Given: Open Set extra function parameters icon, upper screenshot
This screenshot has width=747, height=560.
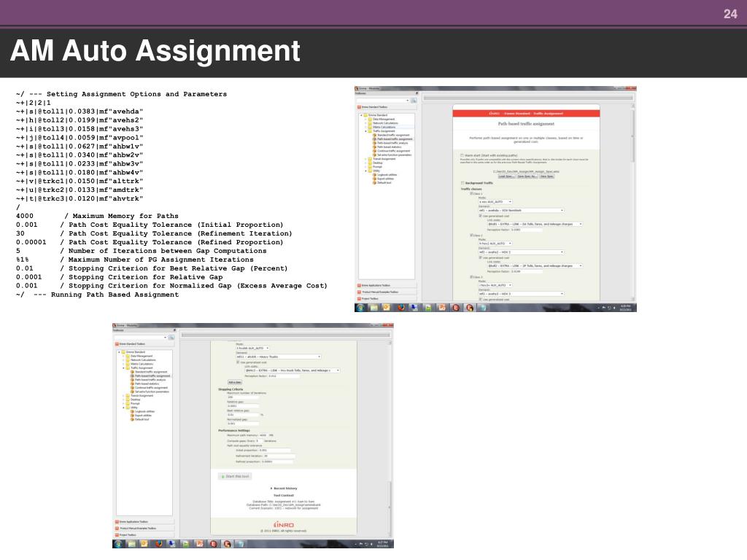Looking at the screenshot, I should (374, 155).
